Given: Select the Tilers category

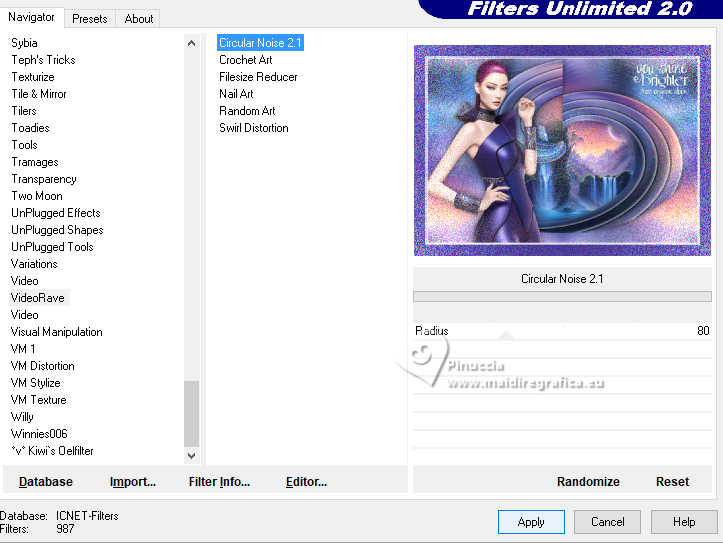Looking at the screenshot, I should (24, 111).
